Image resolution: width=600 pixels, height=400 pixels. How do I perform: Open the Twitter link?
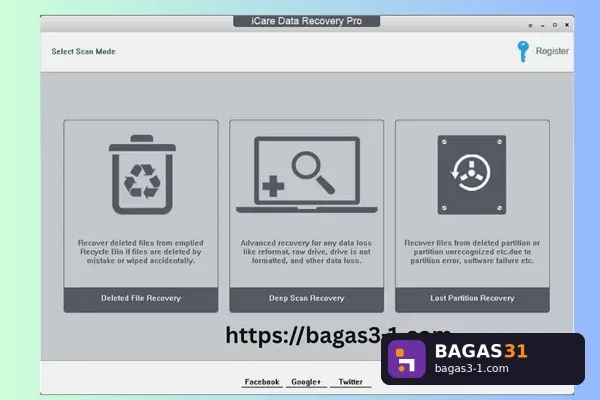click(351, 382)
